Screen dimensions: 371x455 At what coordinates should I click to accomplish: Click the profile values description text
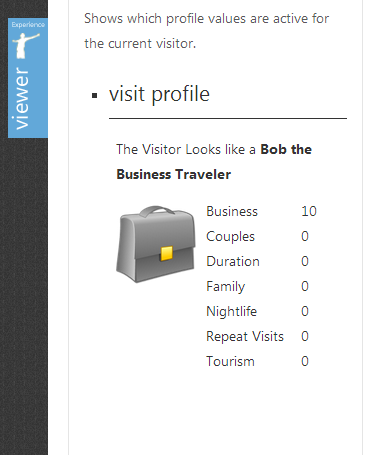207,31
